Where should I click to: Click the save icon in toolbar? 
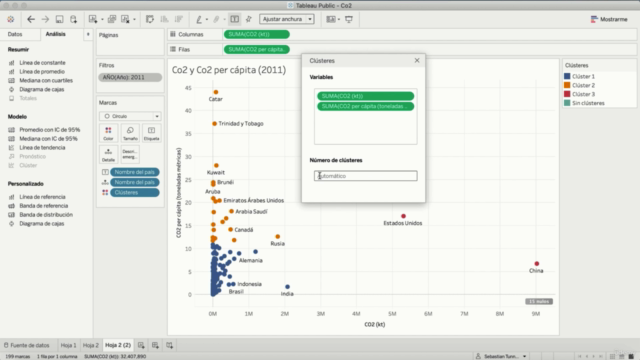59,19
